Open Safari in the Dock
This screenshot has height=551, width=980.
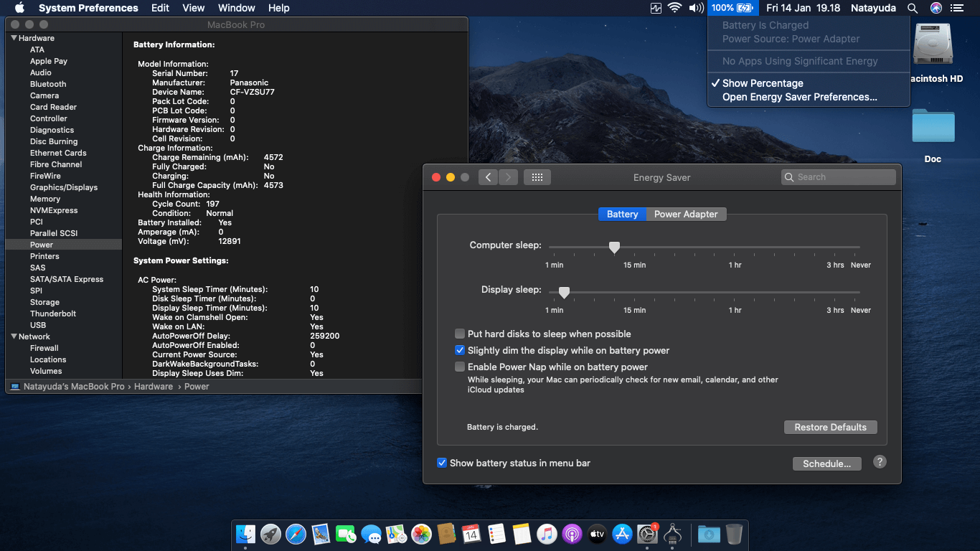point(296,534)
